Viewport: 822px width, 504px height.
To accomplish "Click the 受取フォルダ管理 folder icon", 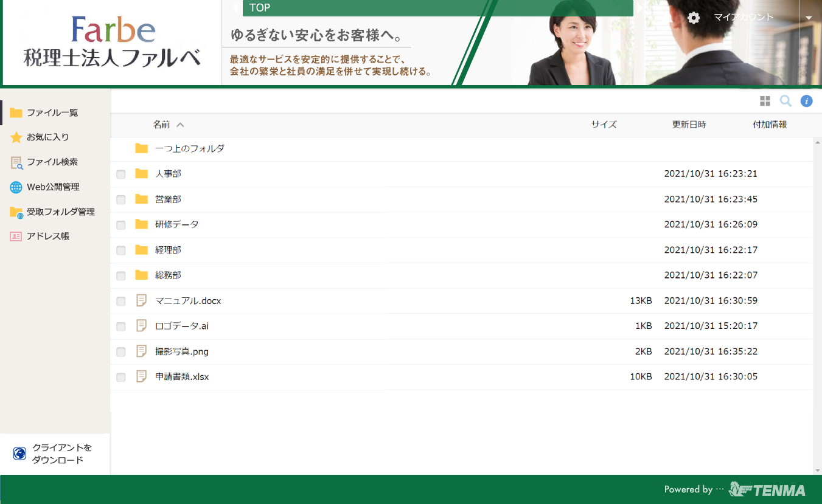I will click(x=16, y=212).
